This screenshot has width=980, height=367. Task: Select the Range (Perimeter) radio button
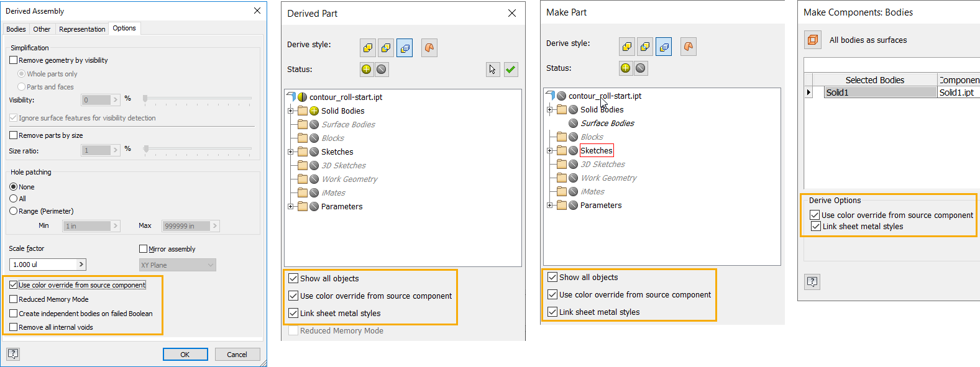(14, 211)
